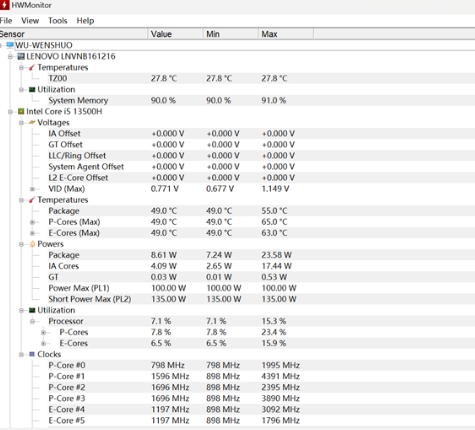Select the Short Power Max (PL2) row

coord(237,299)
